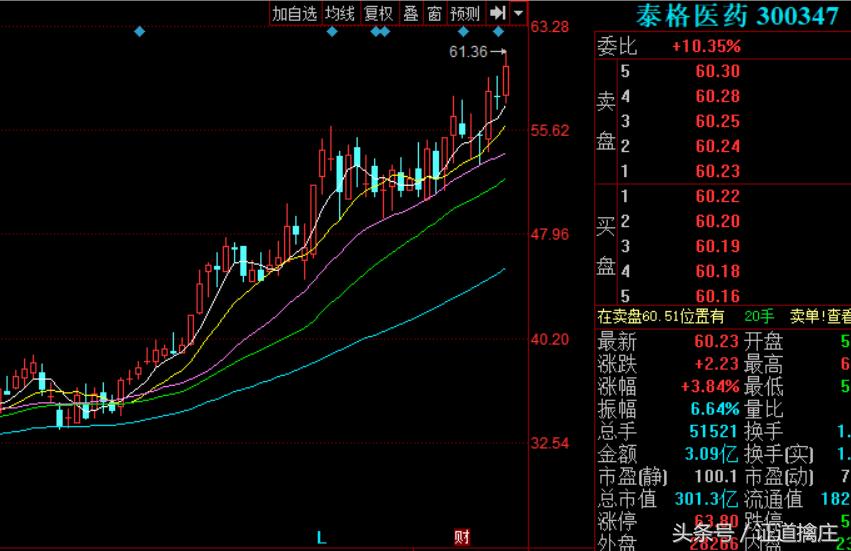
Task: Select buy level 4 price 60.18
Action: [x=717, y=271]
